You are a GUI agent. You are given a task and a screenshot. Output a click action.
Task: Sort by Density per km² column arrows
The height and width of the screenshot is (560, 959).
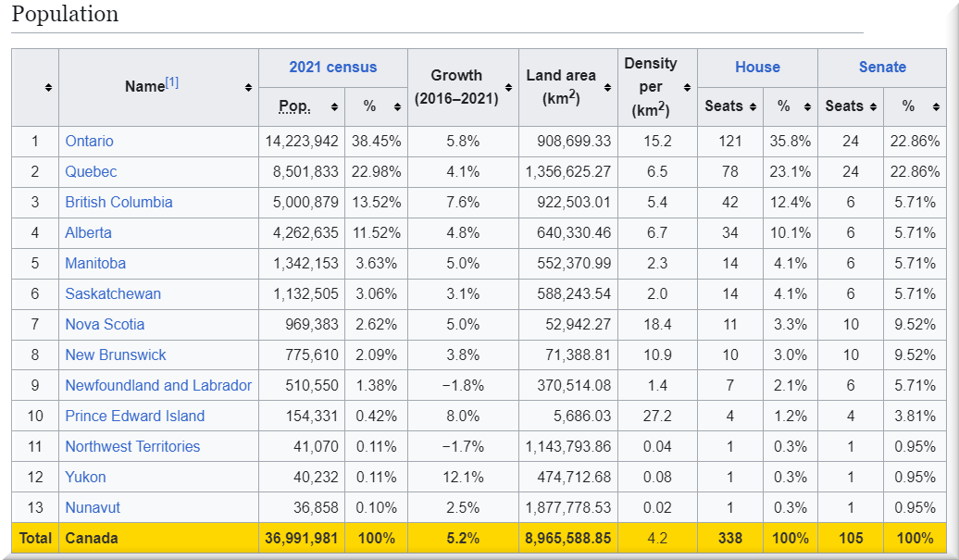click(x=687, y=88)
